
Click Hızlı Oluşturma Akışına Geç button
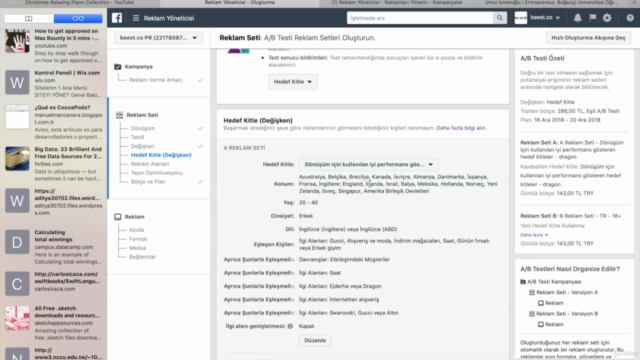(x=588, y=38)
